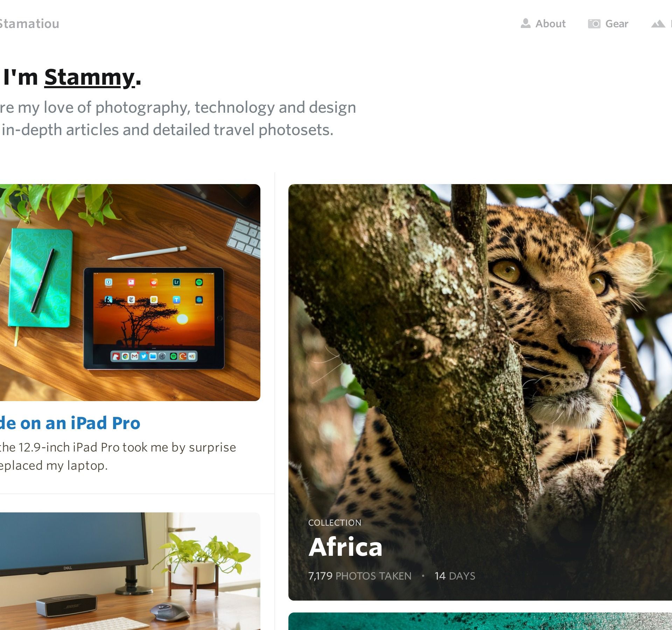Image resolution: width=672 pixels, height=630 pixels.
Task: Click the mountains icon in the navigation
Action: click(658, 24)
